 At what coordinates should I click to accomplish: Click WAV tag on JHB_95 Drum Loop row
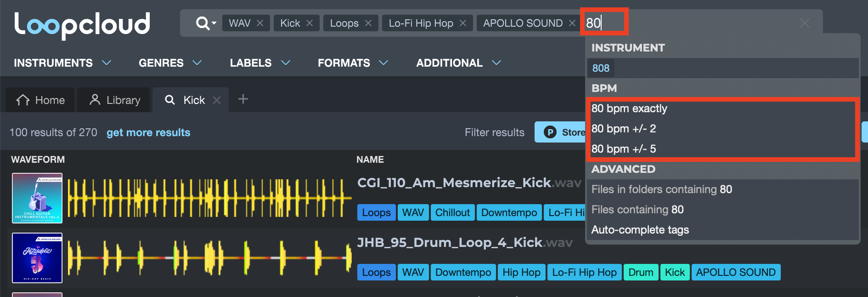[413, 272]
